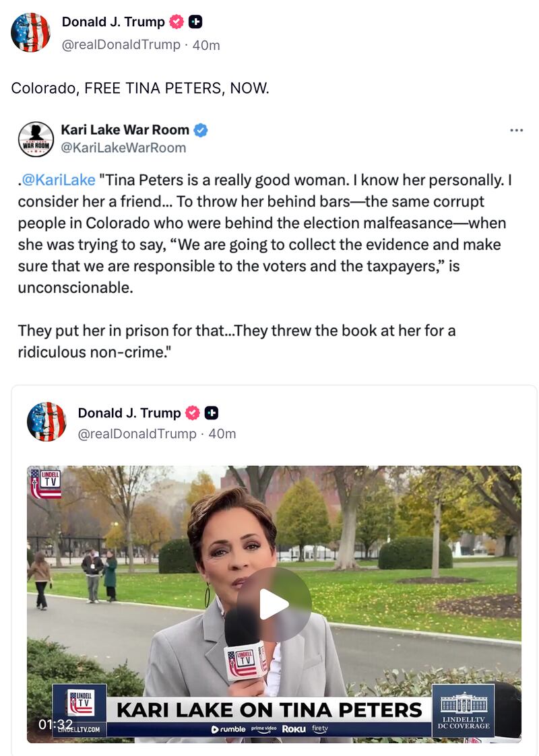
Task: Click the Kari Lake War Room avatar
Action: click(36, 139)
